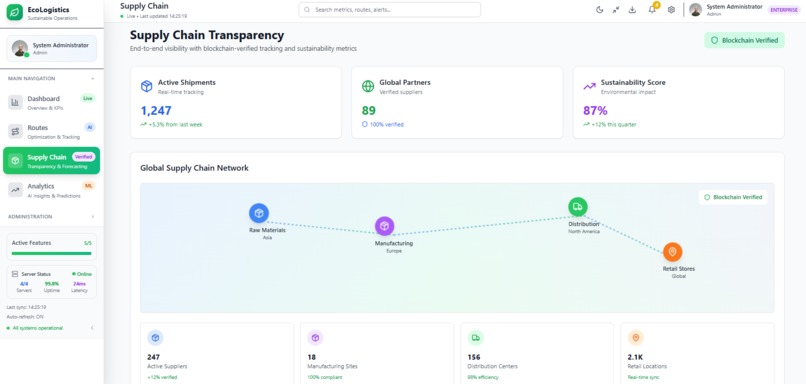Click the 87% sustainability score value
806x384 pixels.
pos(595,111)
